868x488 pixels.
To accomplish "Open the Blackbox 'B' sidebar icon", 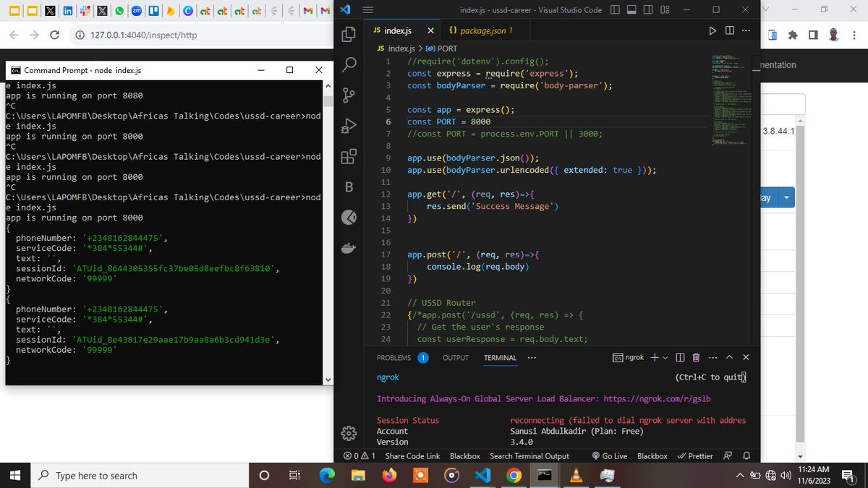I will pos(349,187).
